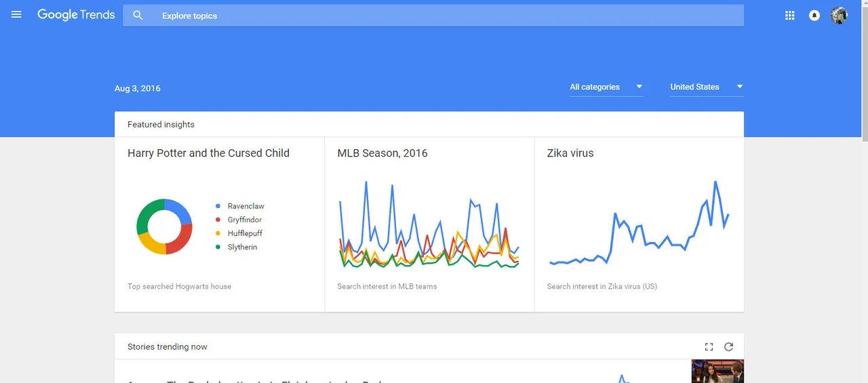Screen dimensions: 868x383
Task: Open the account profile avatar
Action: pos(839,16)
